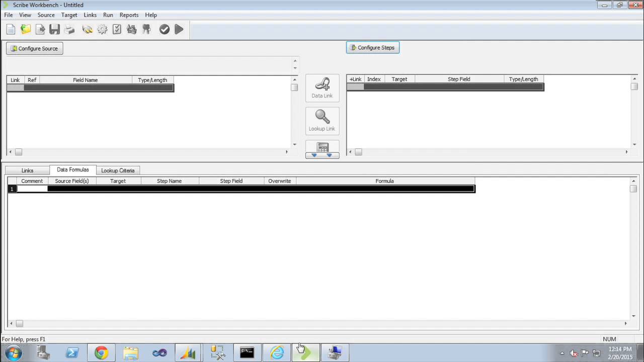Click the Overwrite column header

coord(279,181)
